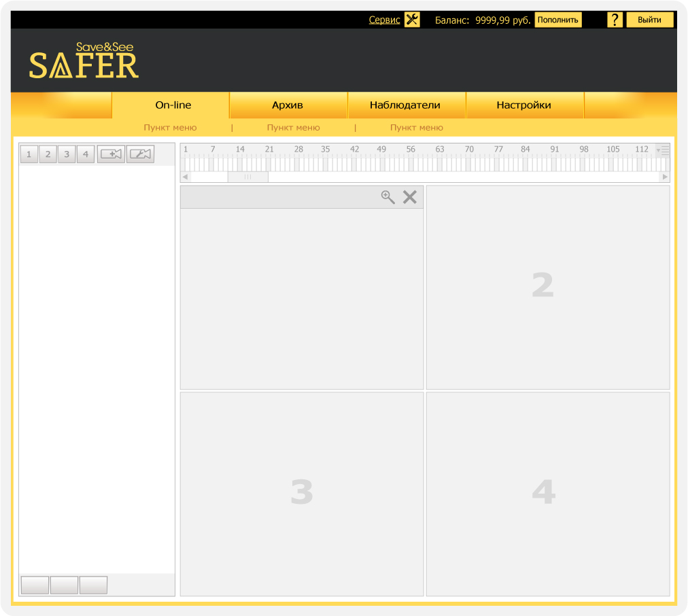The height and width of the screenshot is (616, 688).
Task: Follow the Сервис link
Action: click(x=384, y=20)
